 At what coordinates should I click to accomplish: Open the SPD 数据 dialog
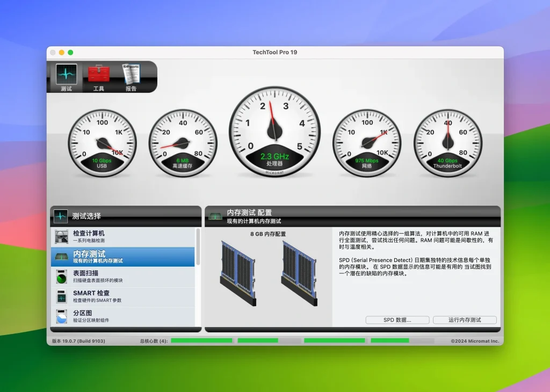tap(397, 320)
